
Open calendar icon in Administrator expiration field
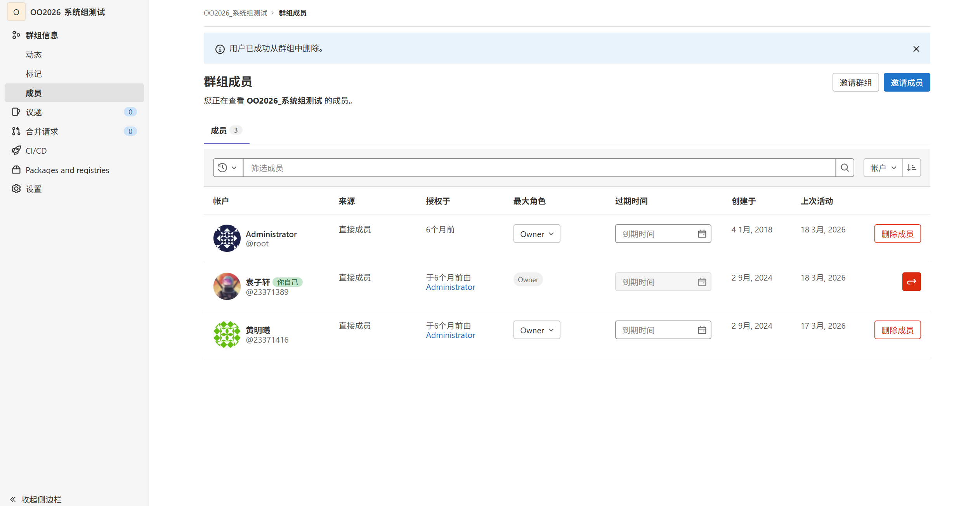click(702, 234)
